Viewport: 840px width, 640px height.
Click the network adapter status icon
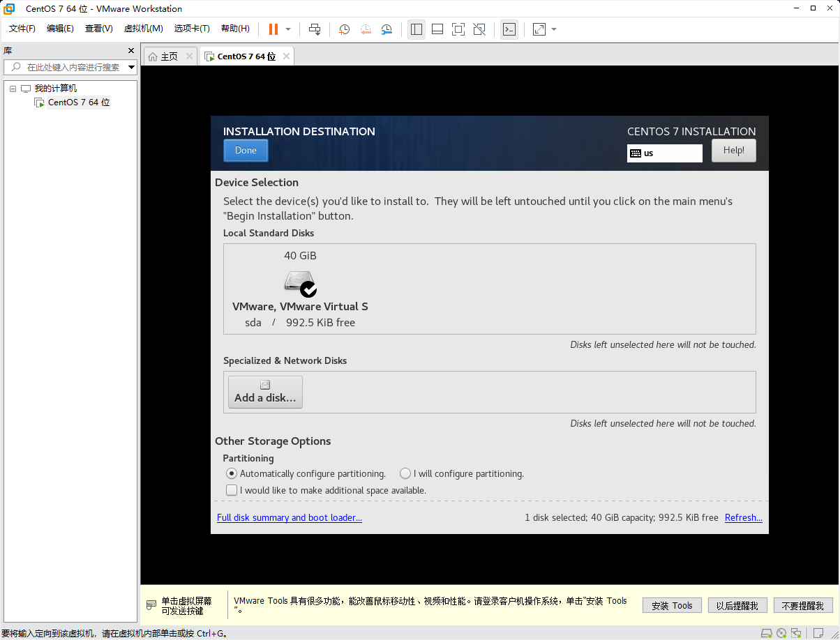click(796, 633)
